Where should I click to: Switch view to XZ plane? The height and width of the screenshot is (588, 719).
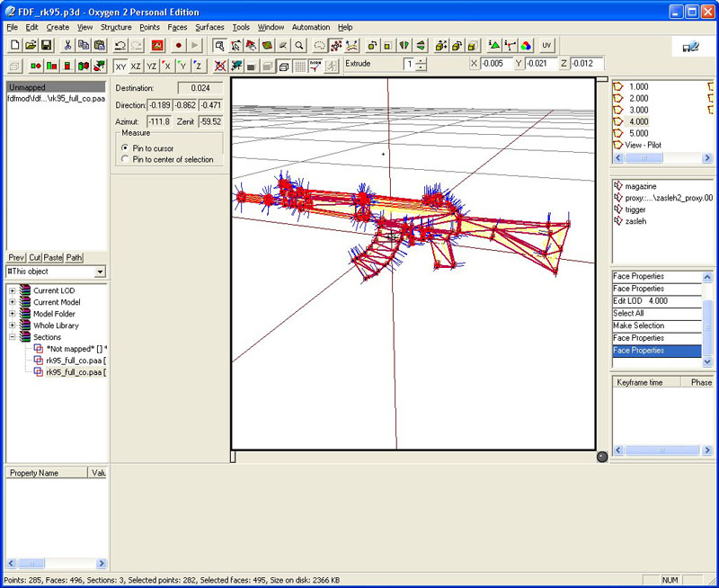[x=136, y=66]
